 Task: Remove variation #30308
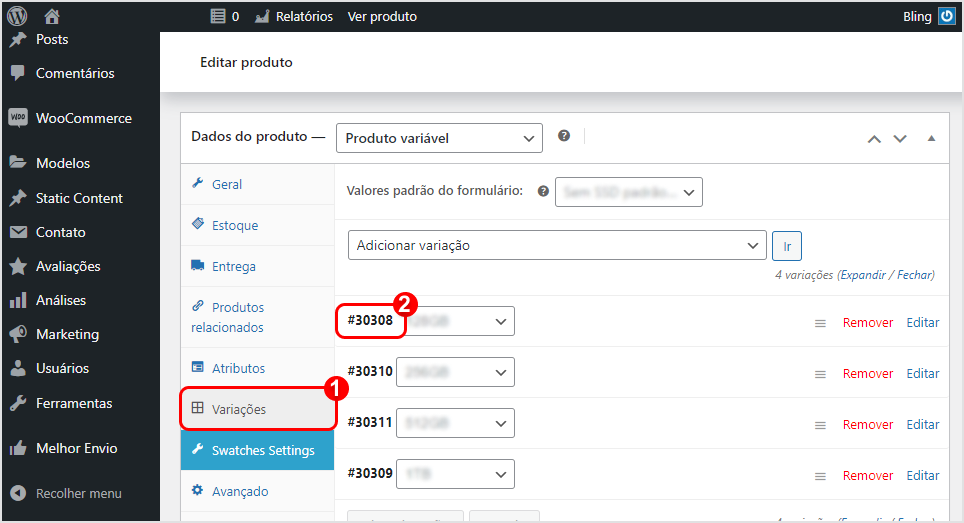point(867,323)
